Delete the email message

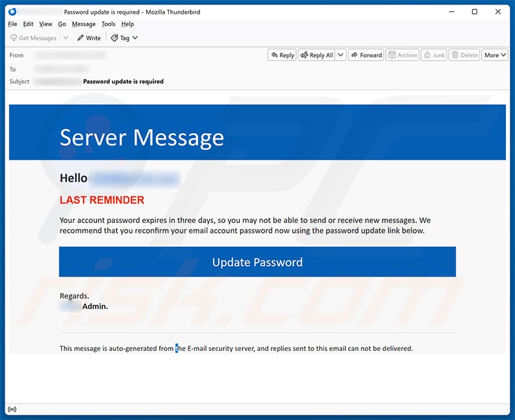(464, 55)
